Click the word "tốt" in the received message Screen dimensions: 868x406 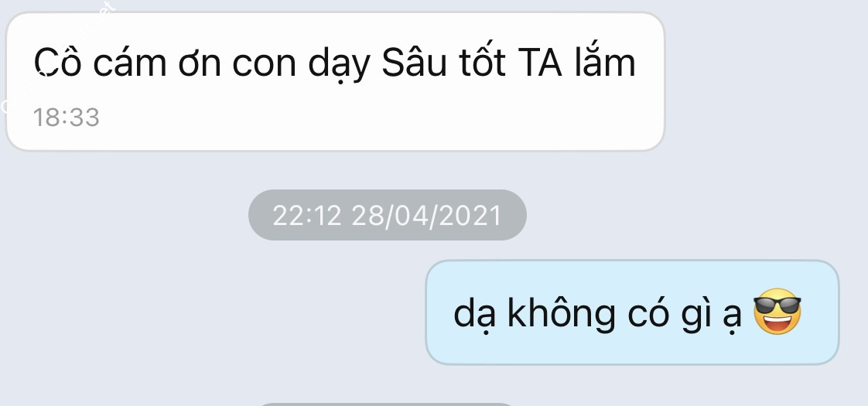click(482, 61)
